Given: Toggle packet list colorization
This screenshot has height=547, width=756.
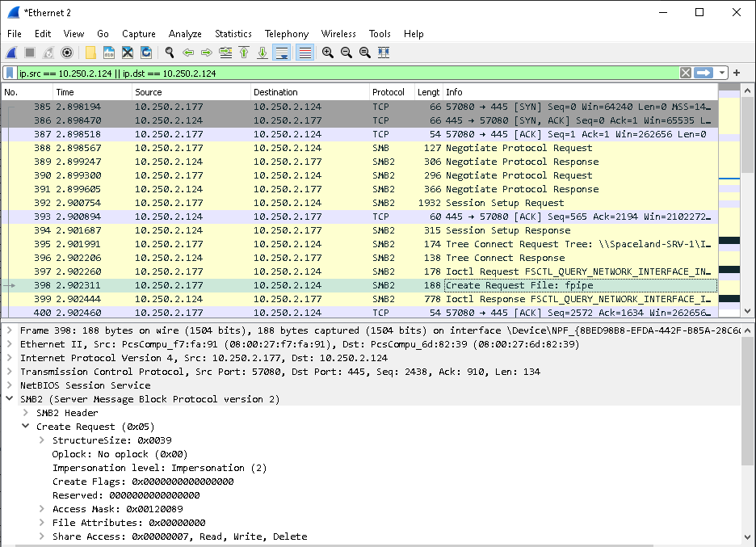Looking at the screenshot, I should coord(305,53).
